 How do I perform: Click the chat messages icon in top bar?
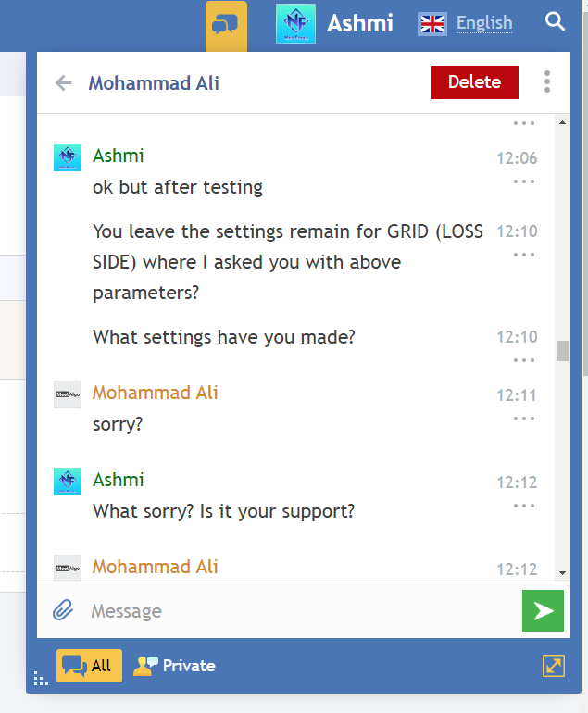[x=226, y=24]
